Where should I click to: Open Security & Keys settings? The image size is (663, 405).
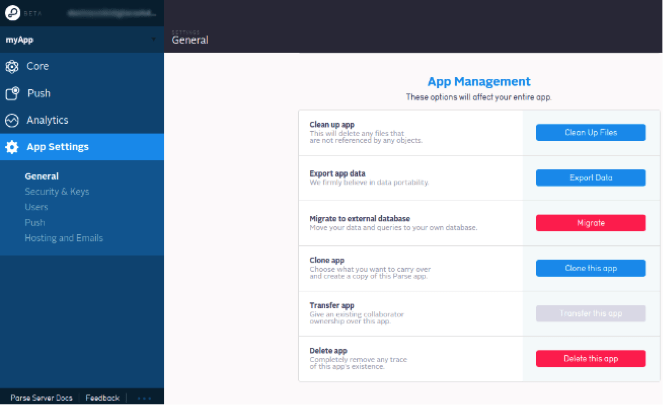click(57, 192)
